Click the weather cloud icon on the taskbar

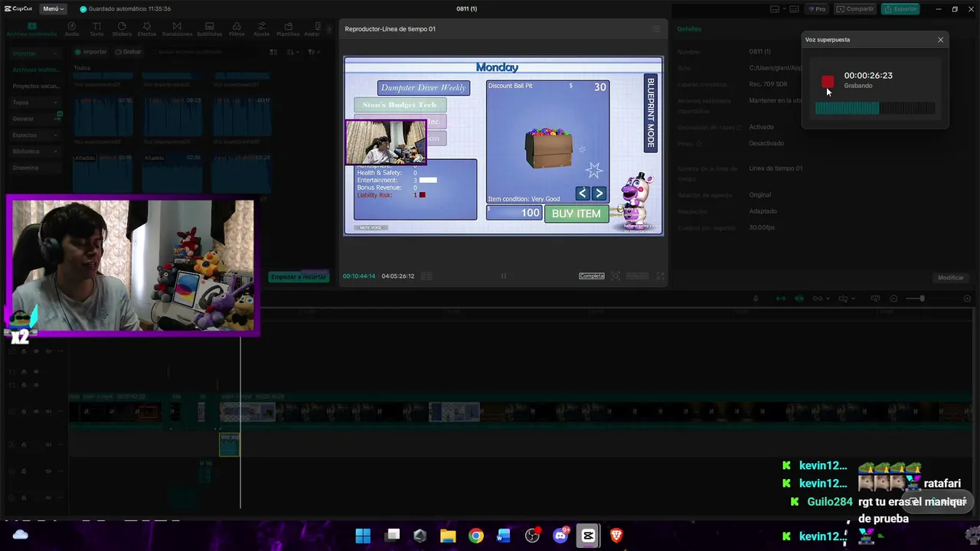click(x=21, y=534)
